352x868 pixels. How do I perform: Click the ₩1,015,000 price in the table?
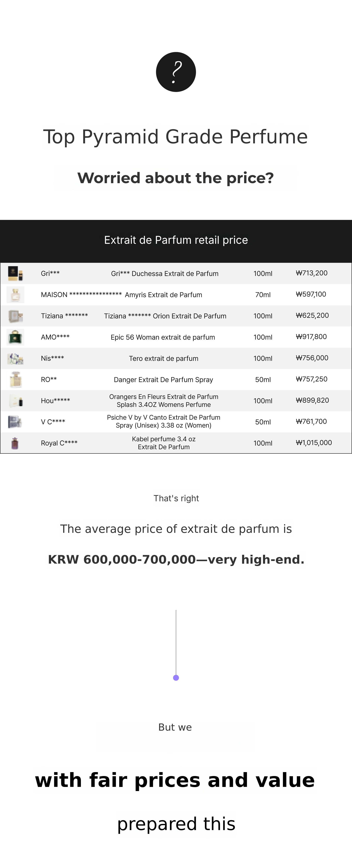tap(314, 443)
